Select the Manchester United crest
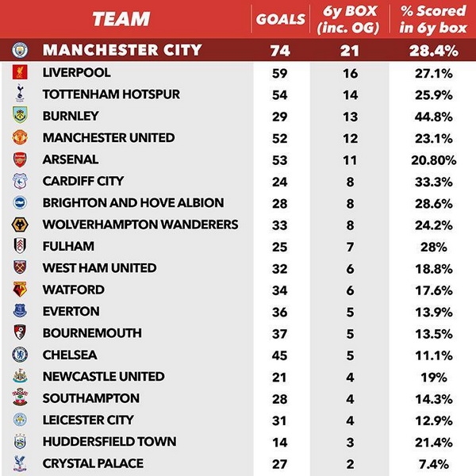 [19, 137]
